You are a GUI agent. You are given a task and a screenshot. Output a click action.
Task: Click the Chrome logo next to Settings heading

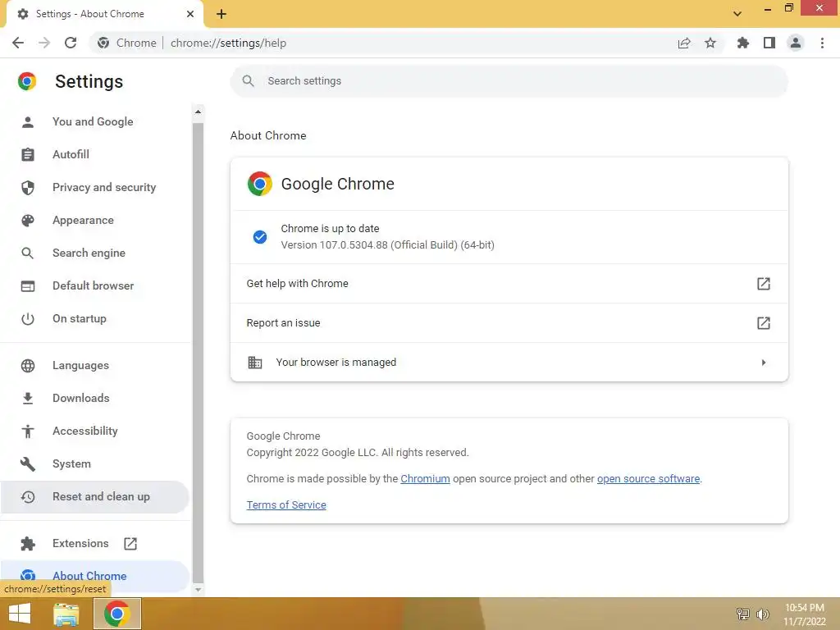[27, 81]
